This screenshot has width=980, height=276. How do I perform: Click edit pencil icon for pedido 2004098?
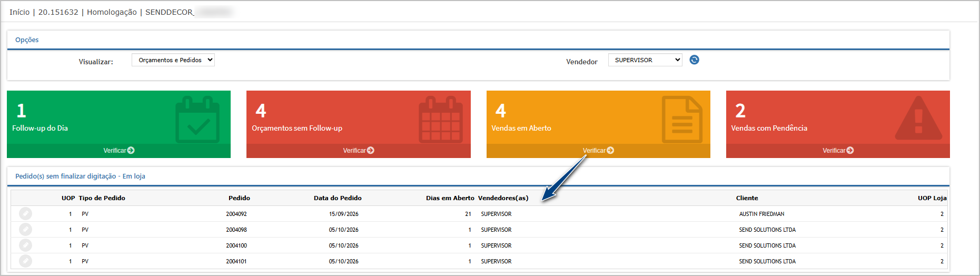[25, 230]
